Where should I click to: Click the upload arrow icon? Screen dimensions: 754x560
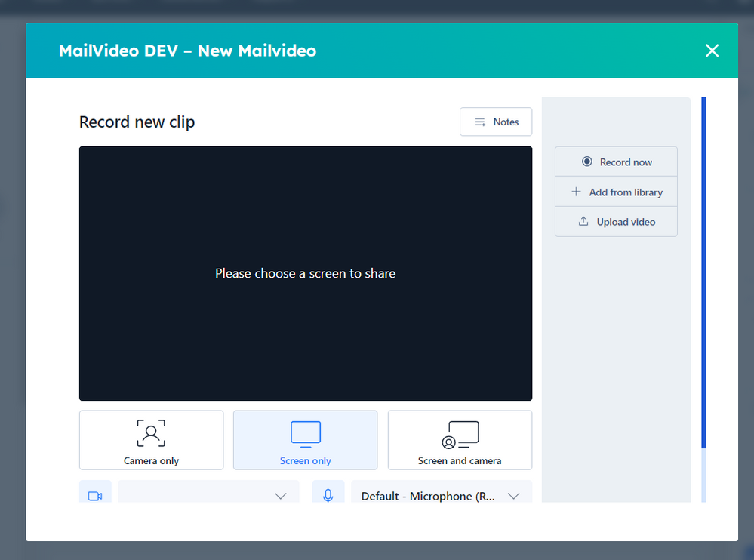click(x=583, y=221)
